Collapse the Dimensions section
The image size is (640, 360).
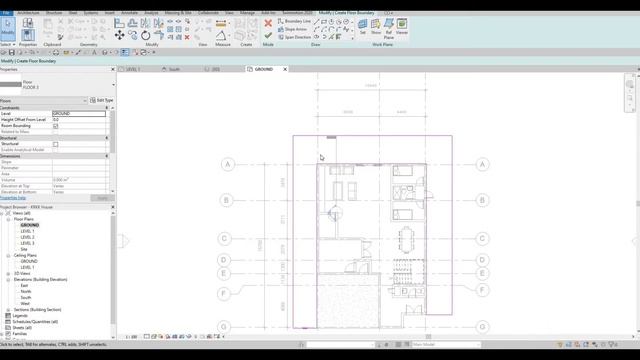pyautogui.click(x=107, y=156)
